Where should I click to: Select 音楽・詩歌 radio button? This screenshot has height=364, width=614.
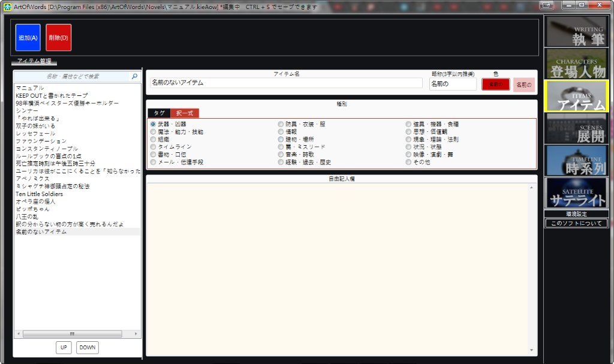tap(281, 154)
